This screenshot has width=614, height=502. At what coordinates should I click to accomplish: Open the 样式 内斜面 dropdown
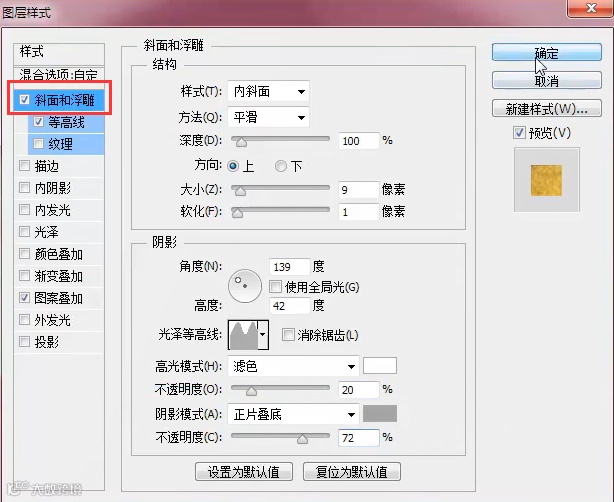pos(268,92)
